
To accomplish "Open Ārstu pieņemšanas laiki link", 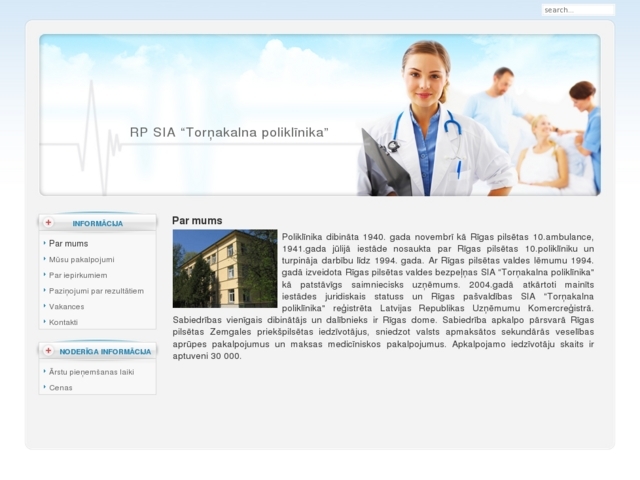I will [91, 372].
